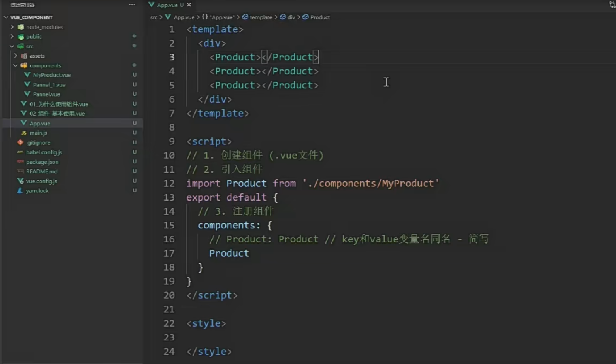Click the babel icon beside babel.config.js
Screen dimensions: 616x364
click(x=20, y=152)
